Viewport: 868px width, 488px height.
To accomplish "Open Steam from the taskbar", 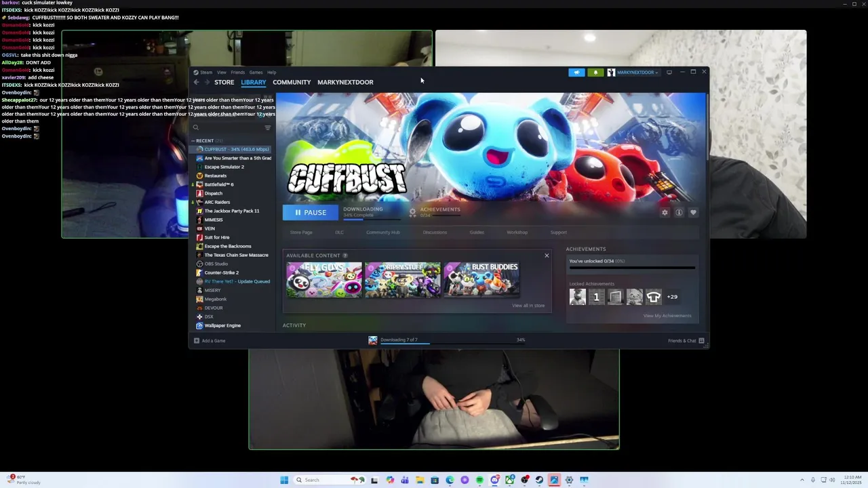I will 539,480.
